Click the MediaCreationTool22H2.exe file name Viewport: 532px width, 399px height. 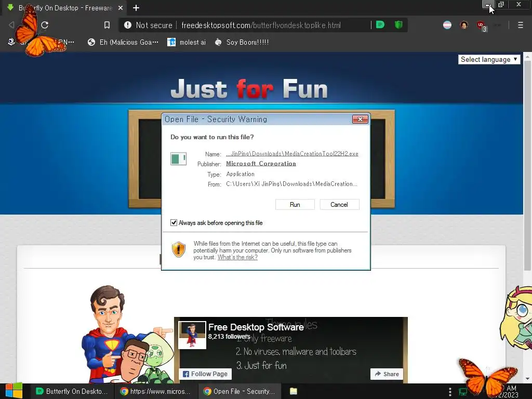(x=292, y=154)
